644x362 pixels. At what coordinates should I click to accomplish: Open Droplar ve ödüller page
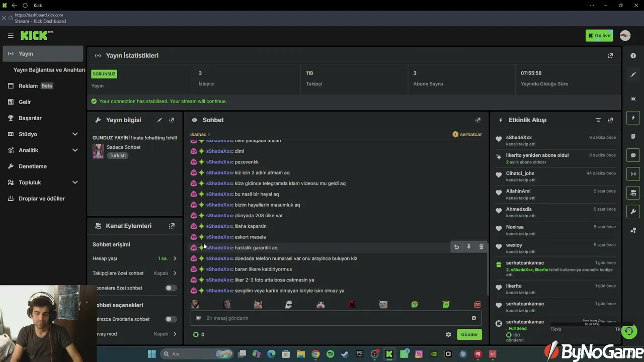click(42, 199)
